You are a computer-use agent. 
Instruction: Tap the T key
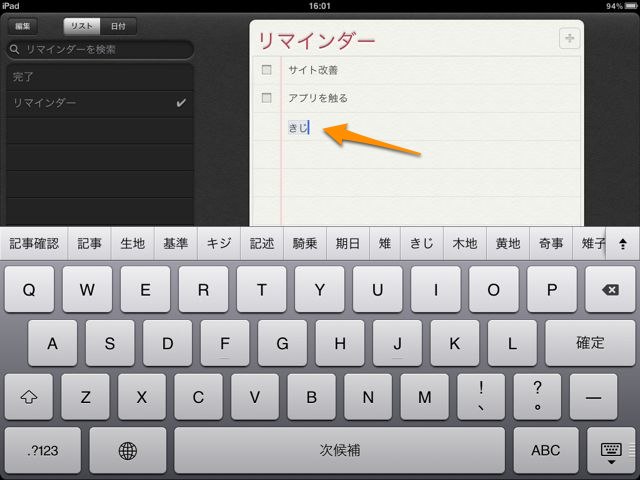coord(262,290)
